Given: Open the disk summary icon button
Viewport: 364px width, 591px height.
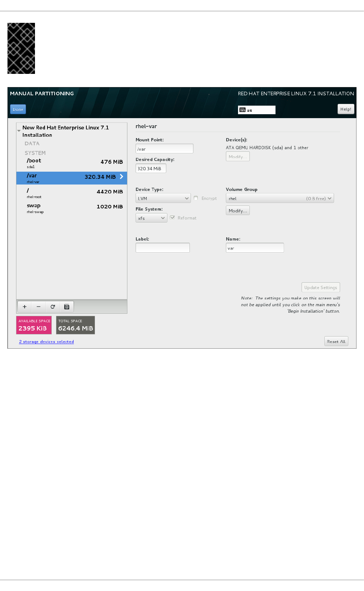Looking at the screenshot, I should 66,307.
